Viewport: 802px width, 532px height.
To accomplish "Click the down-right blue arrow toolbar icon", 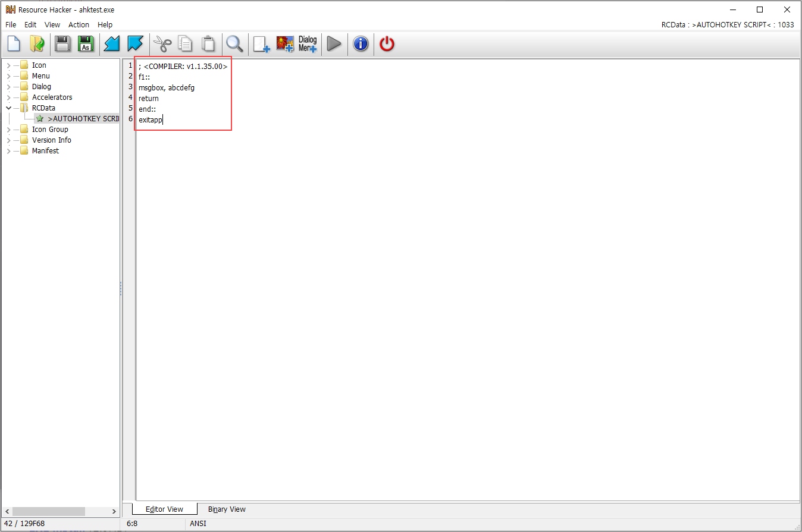I will point(135,44).
